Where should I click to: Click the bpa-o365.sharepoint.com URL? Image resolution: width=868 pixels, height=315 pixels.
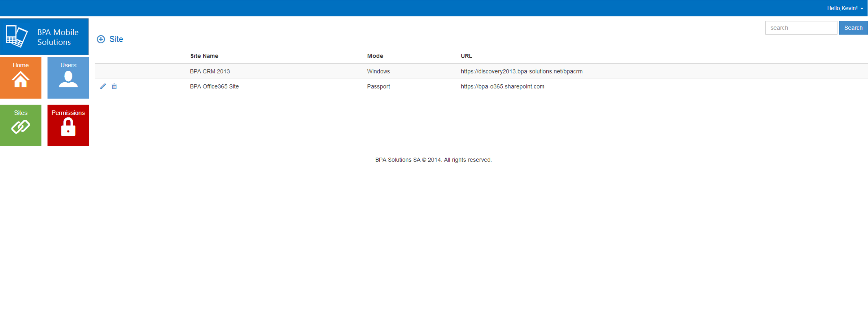502,86
